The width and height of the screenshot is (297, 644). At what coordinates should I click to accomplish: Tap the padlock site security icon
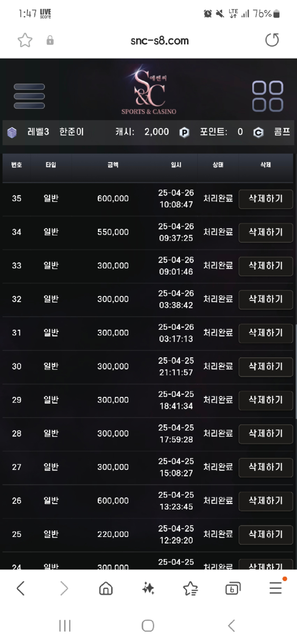click(x=50, y=40)
